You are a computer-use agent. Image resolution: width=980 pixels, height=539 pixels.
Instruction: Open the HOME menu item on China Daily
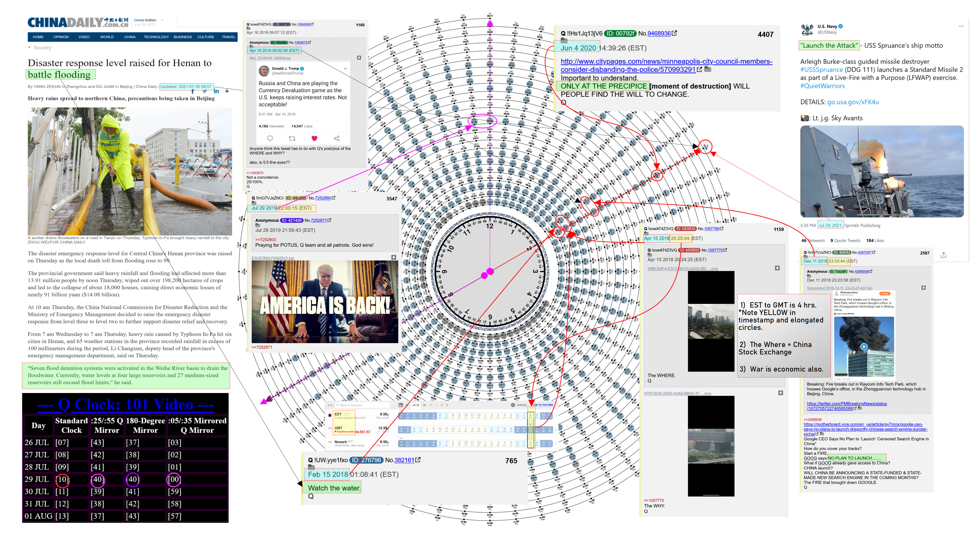38,37
